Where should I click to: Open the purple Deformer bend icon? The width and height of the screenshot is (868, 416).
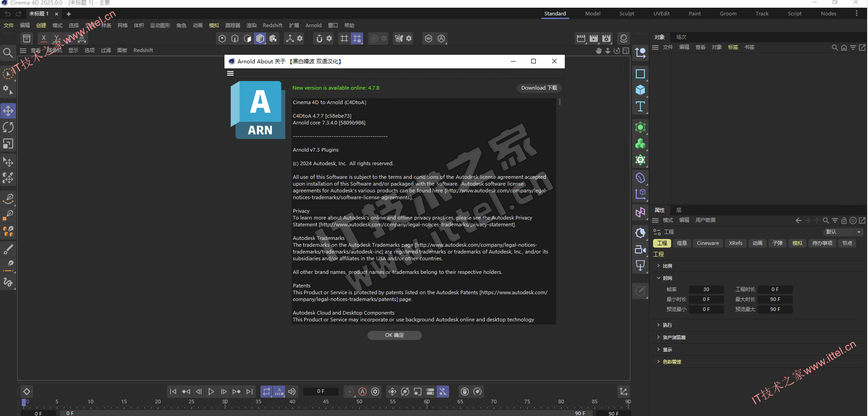pos(640,178)
